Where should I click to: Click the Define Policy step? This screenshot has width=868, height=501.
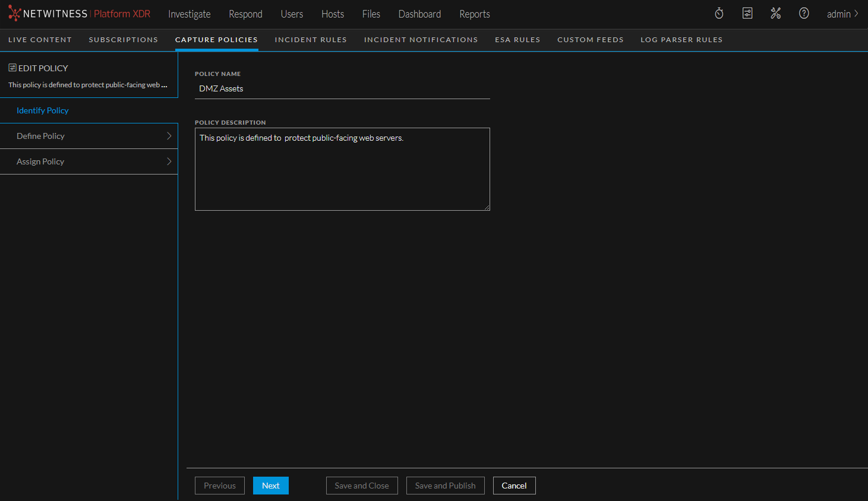(40, 136)
